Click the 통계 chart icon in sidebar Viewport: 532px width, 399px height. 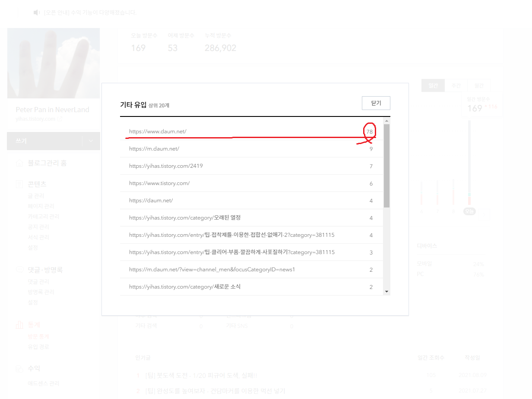pyautogui.click(x=19, y=325)
